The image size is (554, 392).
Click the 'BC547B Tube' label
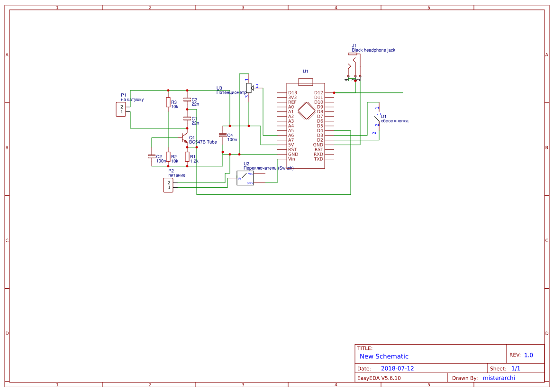203,142
